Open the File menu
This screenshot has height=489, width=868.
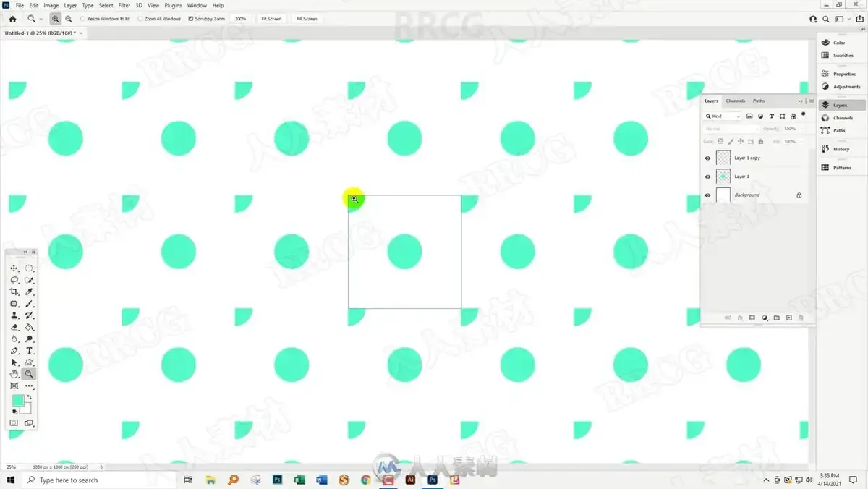[x=20, y=5]
